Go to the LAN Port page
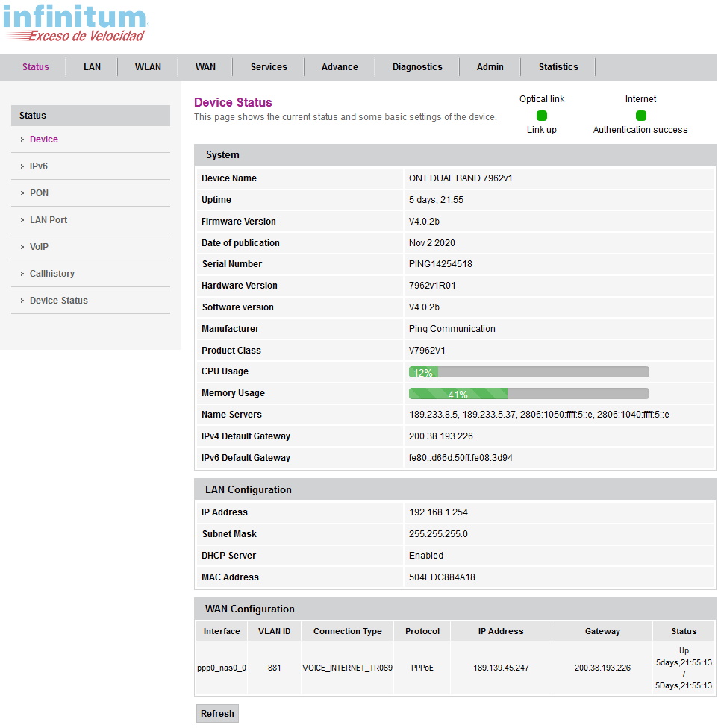721x728 pixels. (x=49, y=220)
